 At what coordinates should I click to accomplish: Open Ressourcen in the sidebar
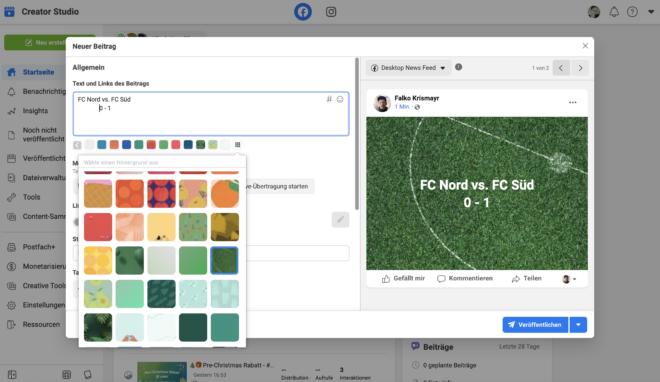(x=41, y=324)
